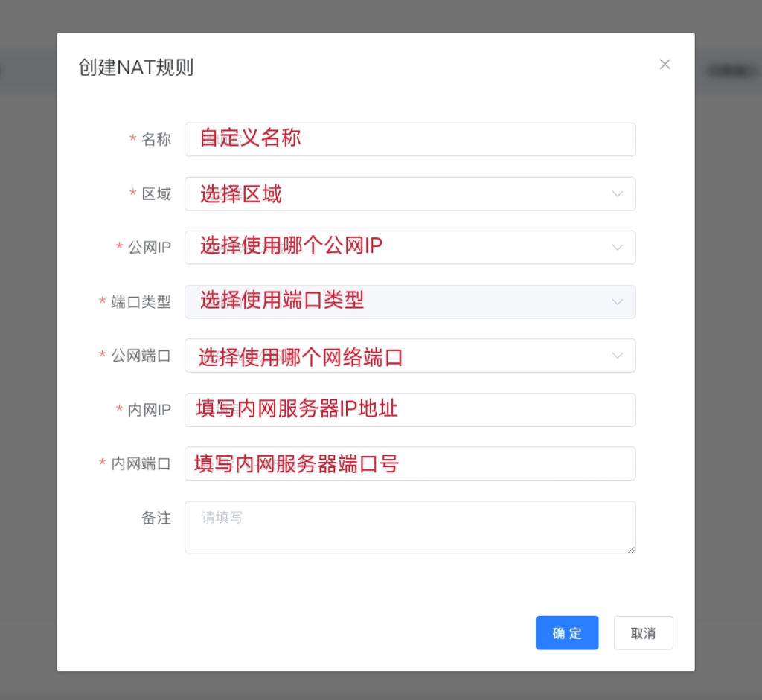Click the 备注 textarea resize handle

click(x=632, y=550)
